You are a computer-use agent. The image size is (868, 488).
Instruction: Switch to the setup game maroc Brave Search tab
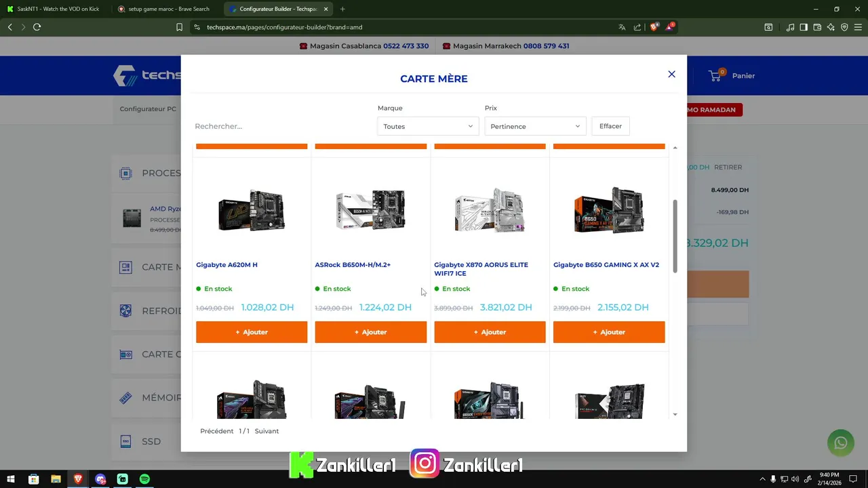coord(165,9)
